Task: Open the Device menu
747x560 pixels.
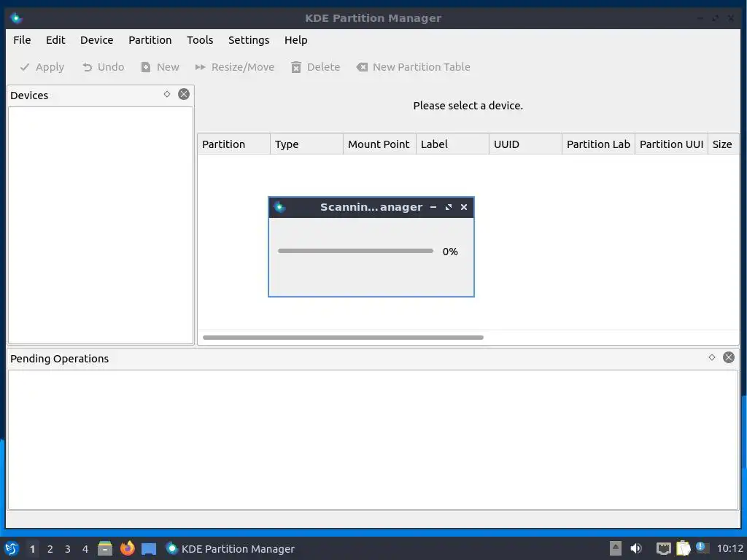Action: (97, 40)
